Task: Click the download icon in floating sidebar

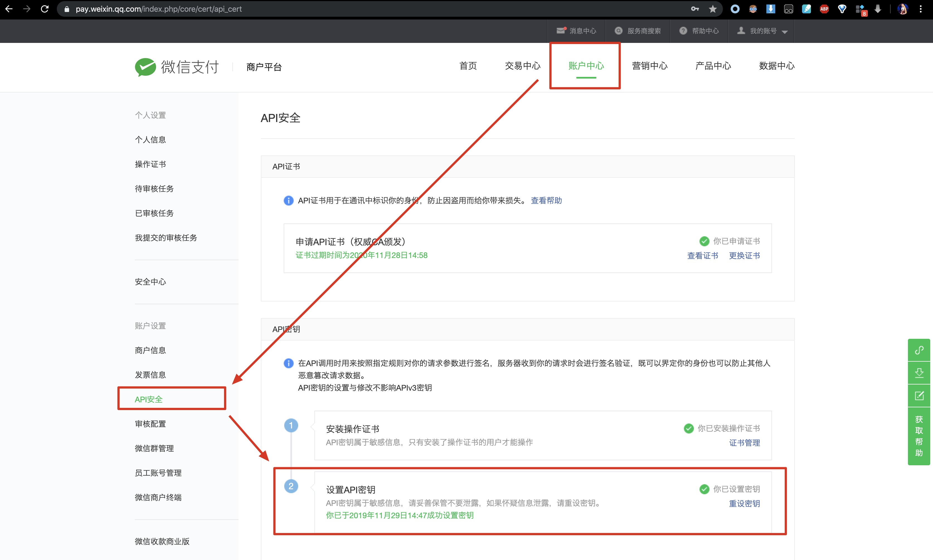Action: point(919,373)
